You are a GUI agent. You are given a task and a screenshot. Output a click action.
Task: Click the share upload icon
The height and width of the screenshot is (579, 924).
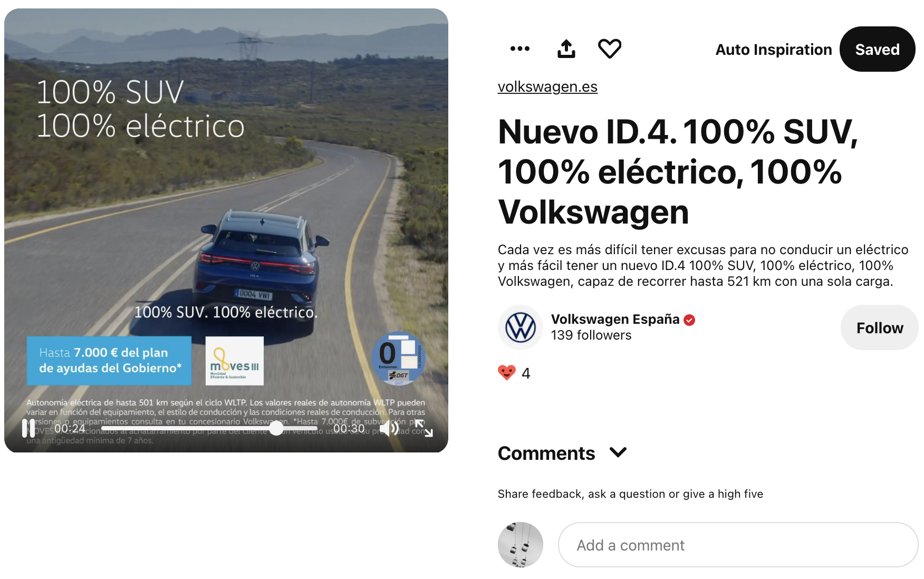coord(566,49)
